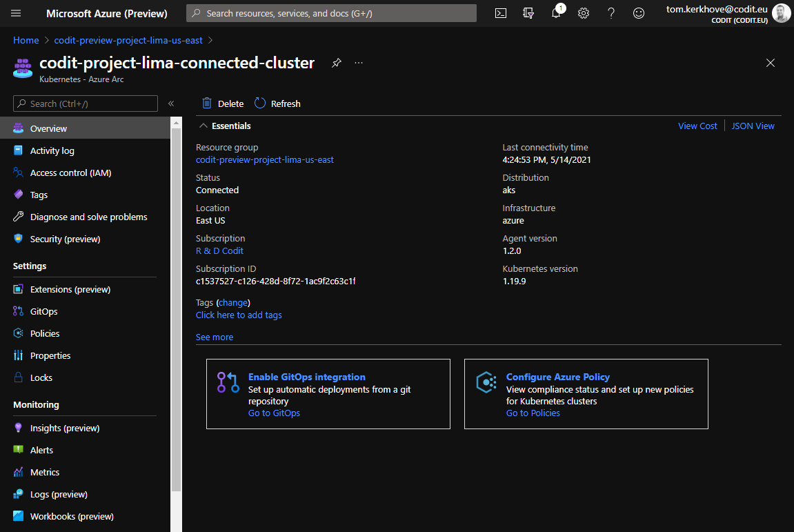
Task: Open the R & D Codit subscription link
Action: point(219,250)
